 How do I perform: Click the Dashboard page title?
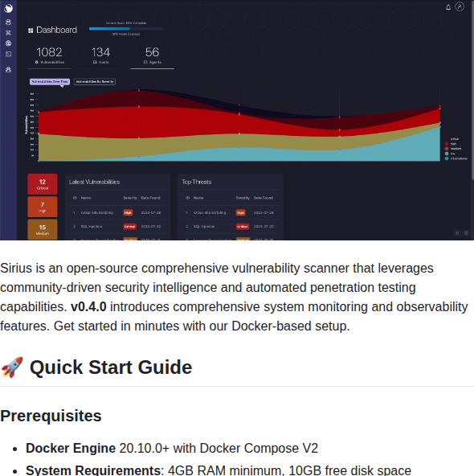[x=56, y=30]
